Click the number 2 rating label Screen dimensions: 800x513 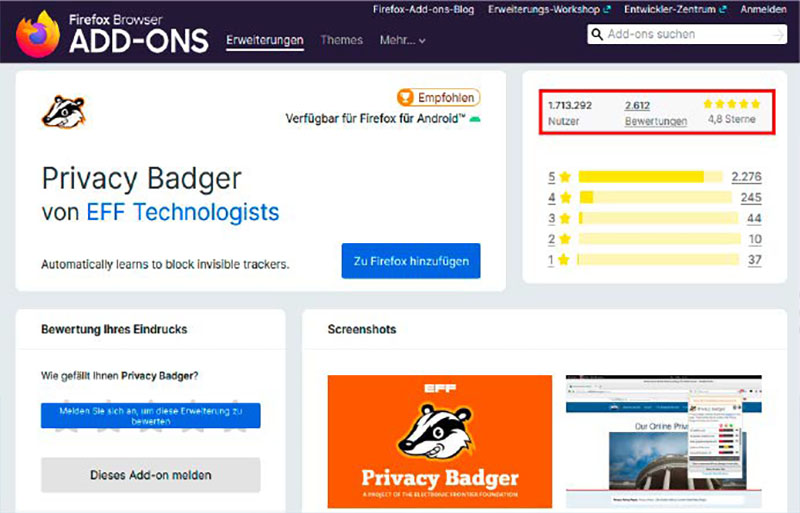[x=552, y=239]
